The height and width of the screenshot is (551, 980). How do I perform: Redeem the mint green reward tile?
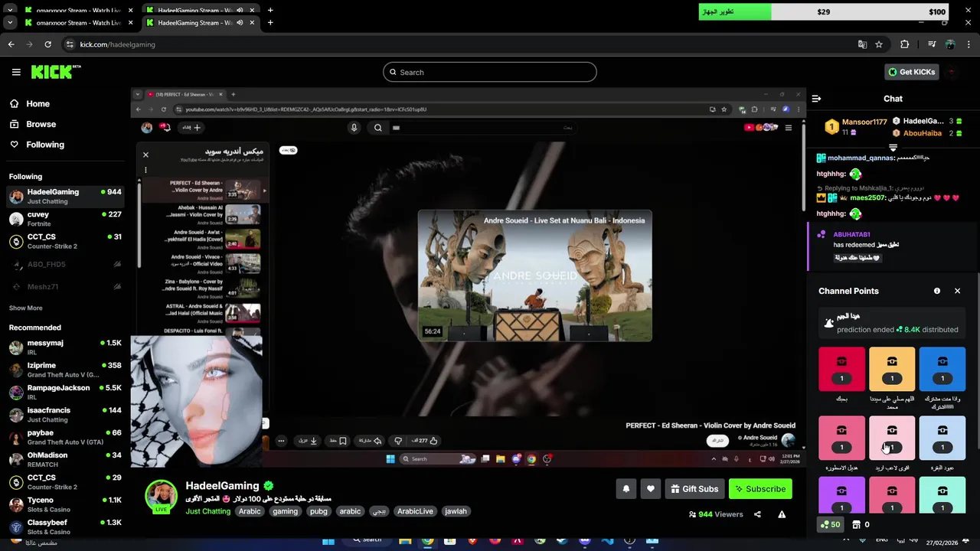tap(942, 495)
